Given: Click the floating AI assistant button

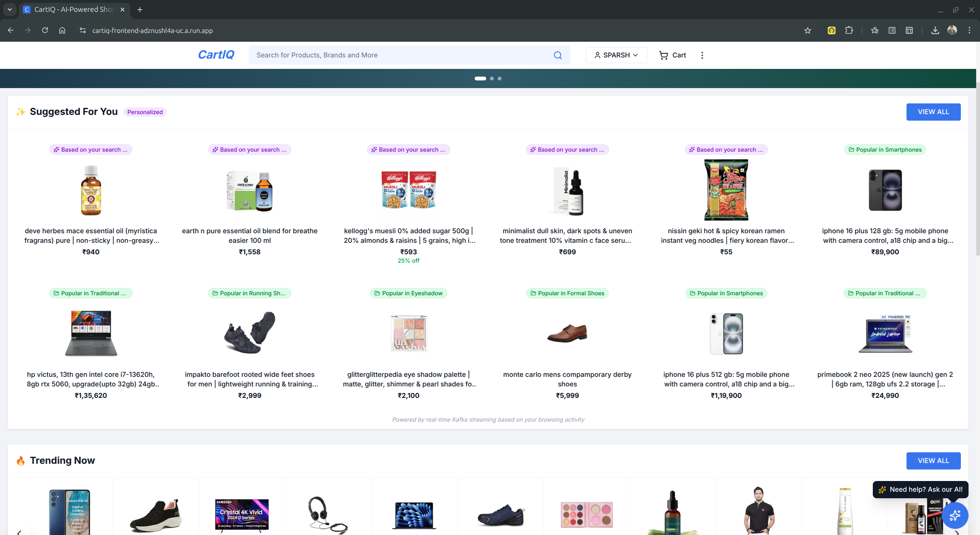Looking at the screenshot, I should (x=955, y=515).
